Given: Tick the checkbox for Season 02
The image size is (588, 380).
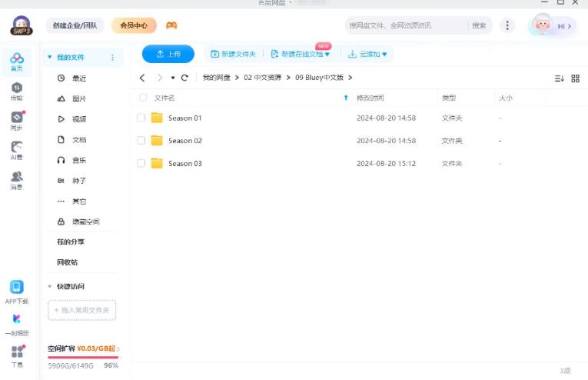Looking at the screenshot, I should click(x=141, y=140).
